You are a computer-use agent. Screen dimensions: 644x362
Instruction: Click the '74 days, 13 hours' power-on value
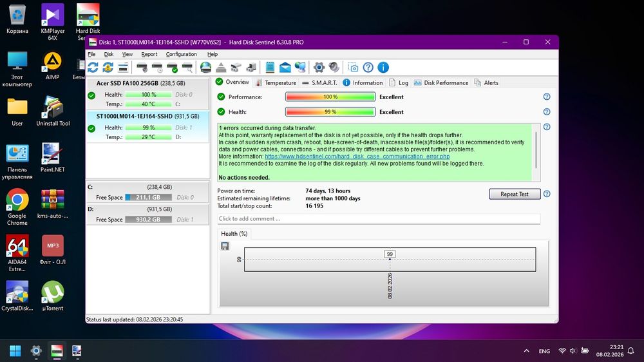tap(328, 191)
